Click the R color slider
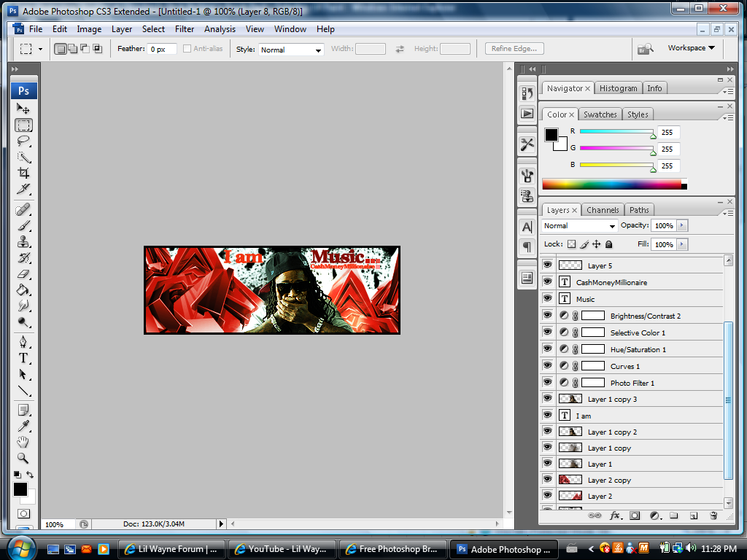Viewport: 747px width, 560px height. [x=616, y=131]
